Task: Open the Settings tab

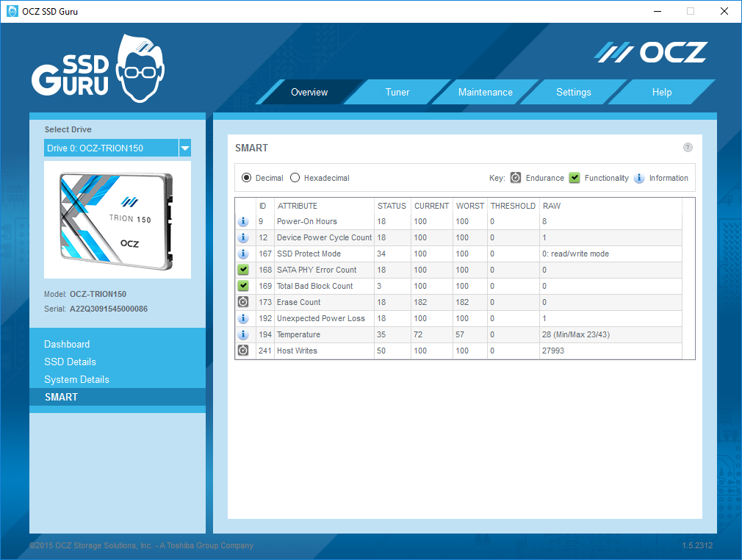Action: [574, 93]
